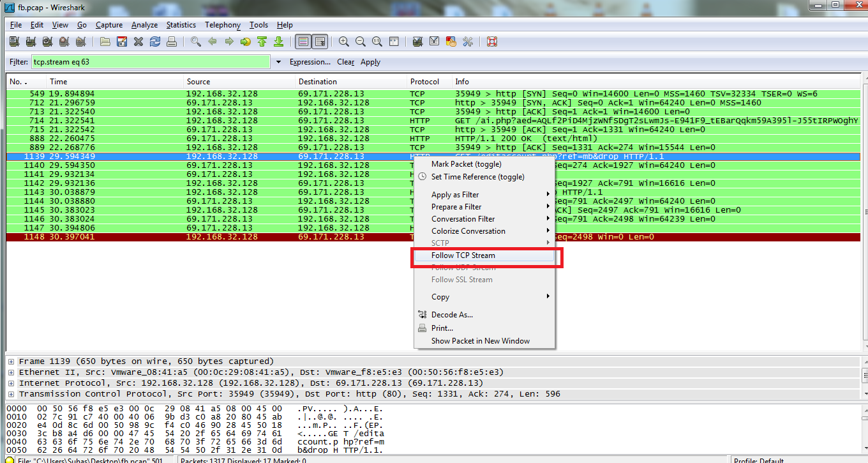Print packets using the printer toolbar icon
Image resolution: width=868 pixels, height=463 pixels.
click(171, 42)
